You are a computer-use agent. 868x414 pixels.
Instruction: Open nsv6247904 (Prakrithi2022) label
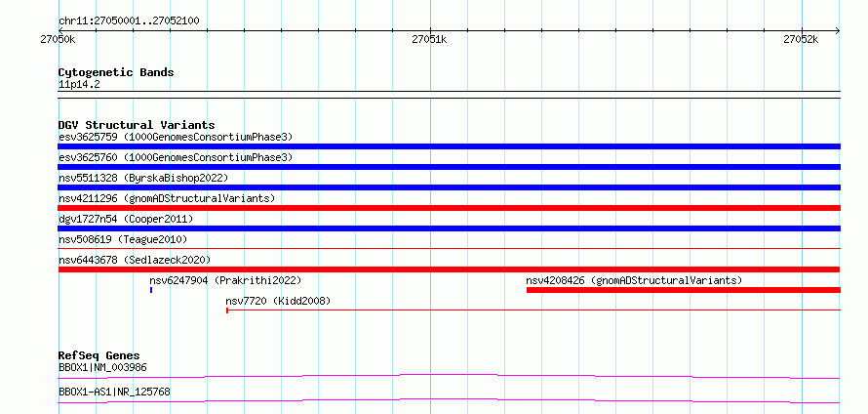pyautogui.click(x=225, y=280)
